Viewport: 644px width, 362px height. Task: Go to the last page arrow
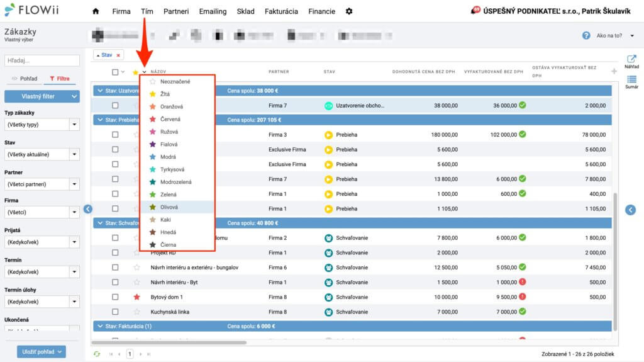click(x=148, y=354)
